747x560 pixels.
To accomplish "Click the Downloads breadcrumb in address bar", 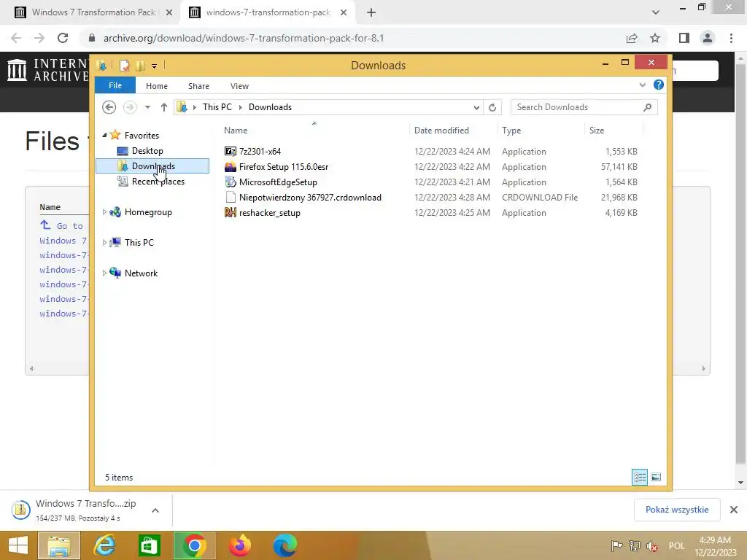I will coord(270,107).
